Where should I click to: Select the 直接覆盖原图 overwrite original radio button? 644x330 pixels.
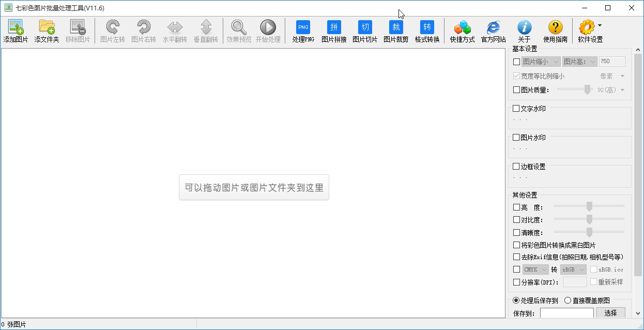coord(568,300)
